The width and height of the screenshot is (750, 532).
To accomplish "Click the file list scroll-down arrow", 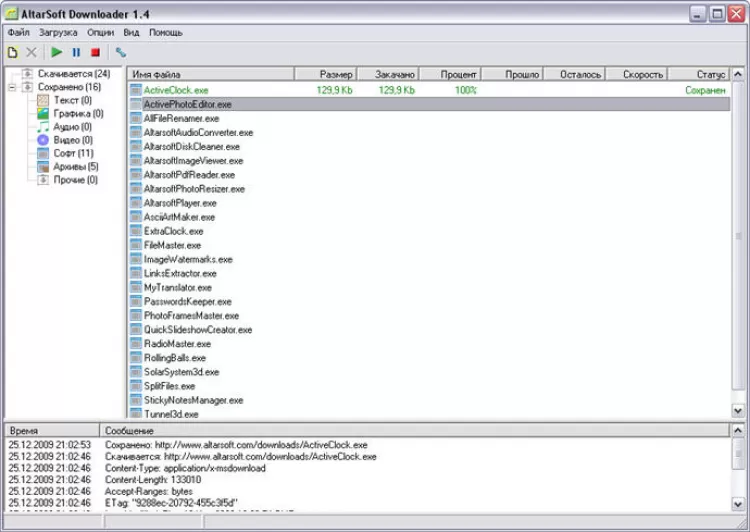I will tap(738, 410).
